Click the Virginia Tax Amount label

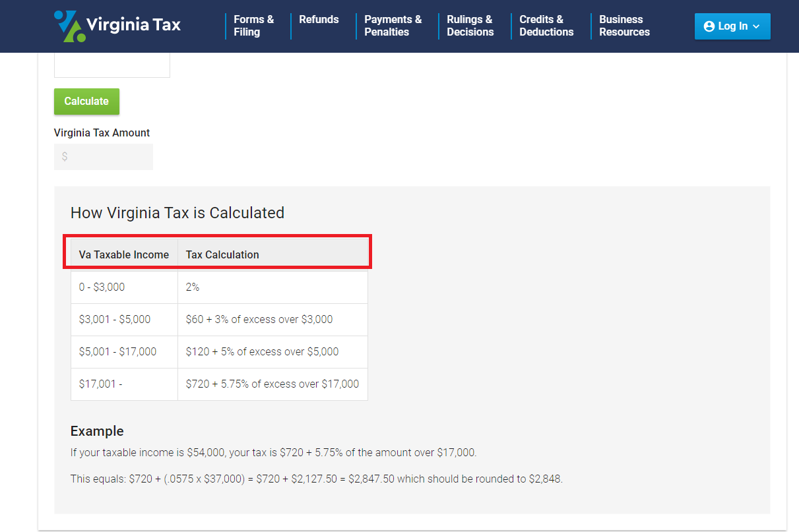click(x=102, y=133)
